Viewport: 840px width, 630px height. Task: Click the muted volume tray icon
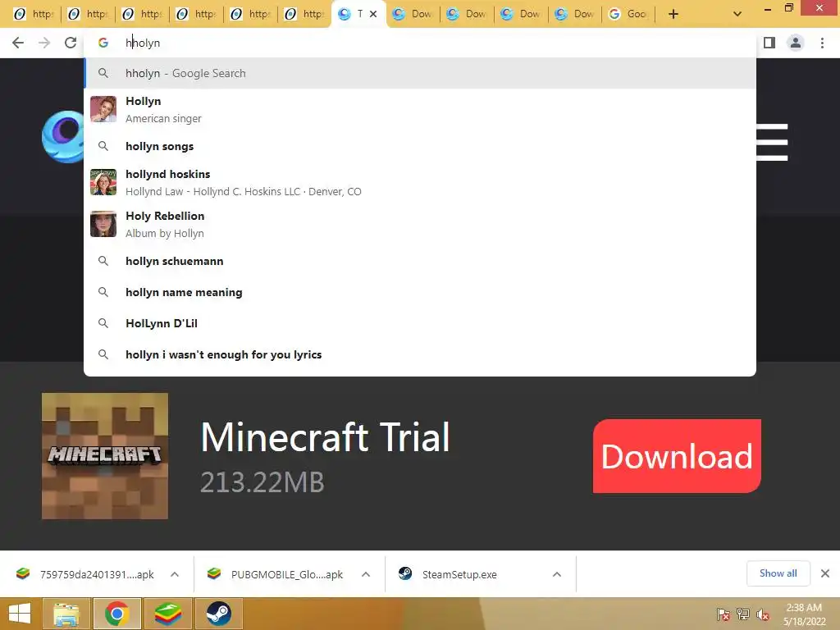pos(763,614)
